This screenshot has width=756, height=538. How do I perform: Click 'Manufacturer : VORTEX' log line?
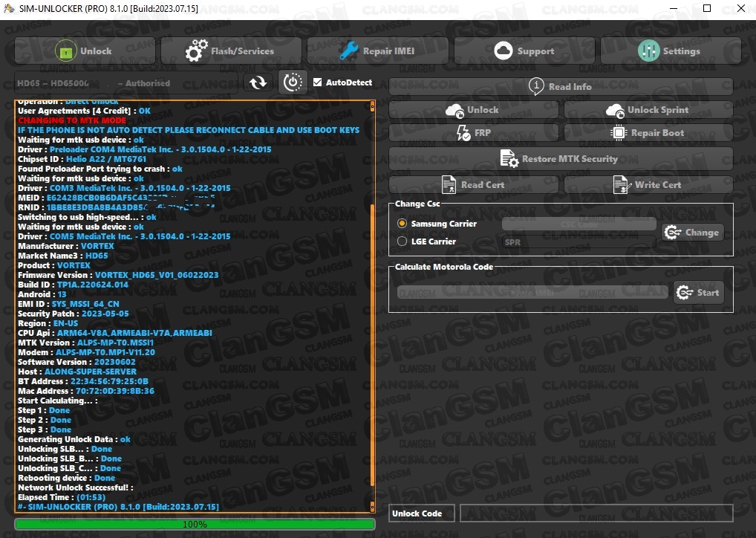65,246
